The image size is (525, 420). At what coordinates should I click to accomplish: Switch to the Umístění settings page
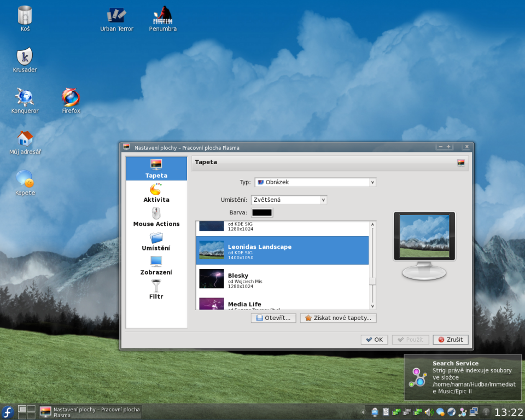point(156,242)
